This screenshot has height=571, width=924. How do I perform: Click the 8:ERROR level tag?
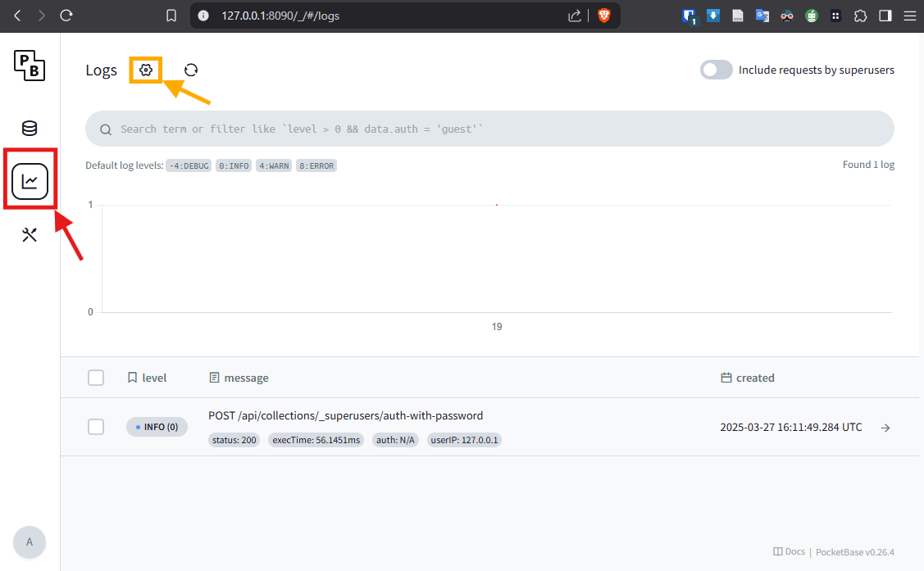click(x=316, y=165)
